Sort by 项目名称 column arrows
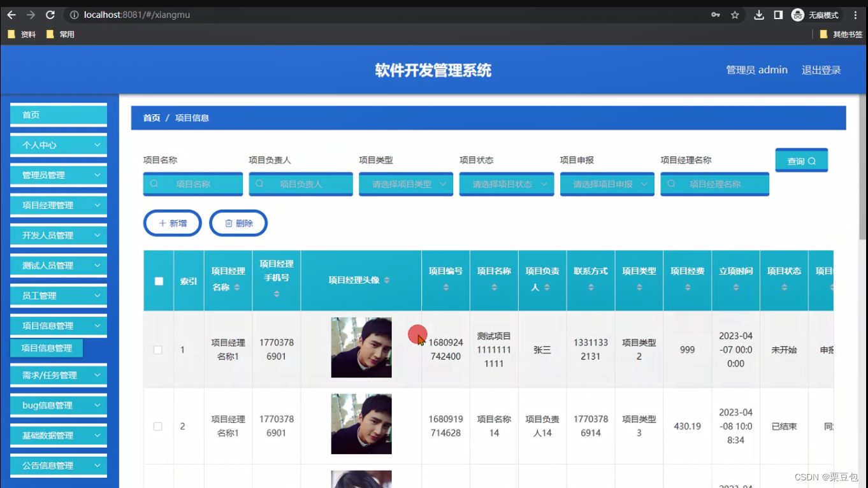Screen dimensions: 868x488 [494, 287]
